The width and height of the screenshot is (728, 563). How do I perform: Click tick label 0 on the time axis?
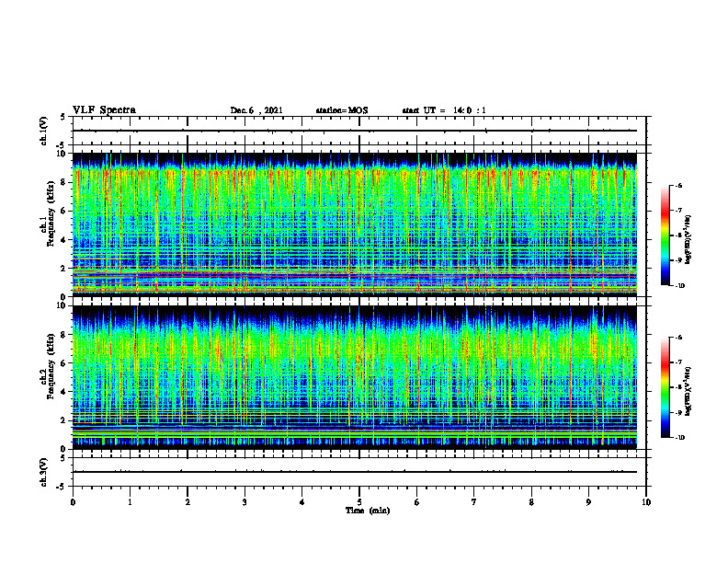pyautogui.click(x=73, y=502)
